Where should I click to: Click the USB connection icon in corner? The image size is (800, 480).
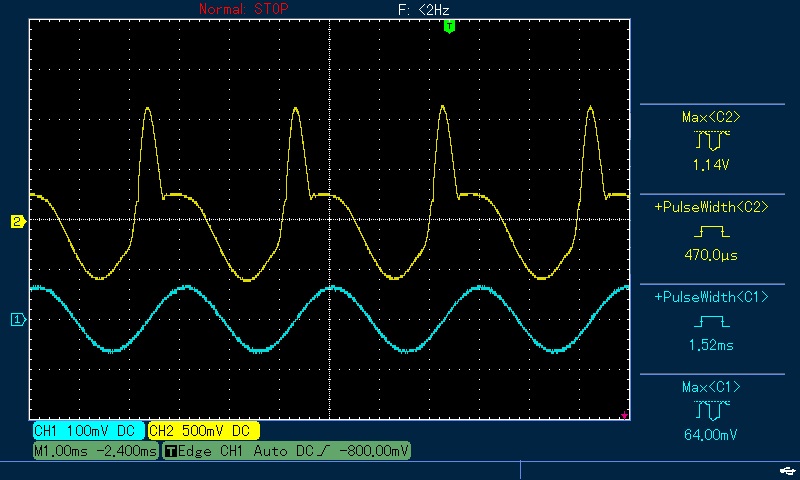click(x=788, y=470)
